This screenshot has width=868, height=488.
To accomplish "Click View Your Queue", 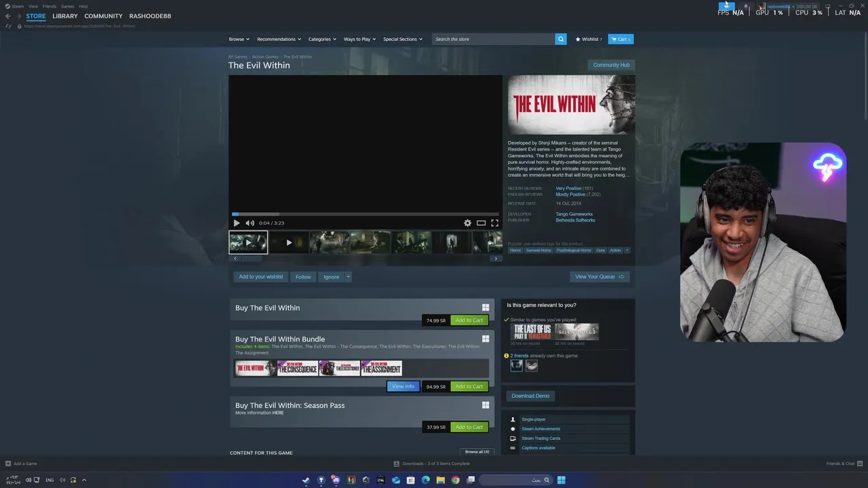I will [x=599, y=277].
